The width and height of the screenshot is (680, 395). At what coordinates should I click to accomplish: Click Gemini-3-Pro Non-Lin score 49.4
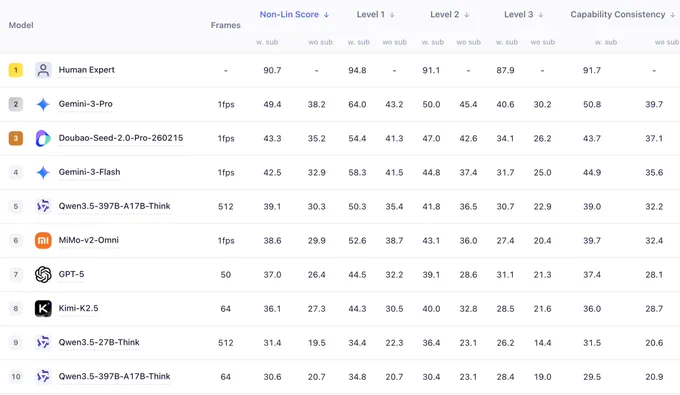tap(272, 104)
